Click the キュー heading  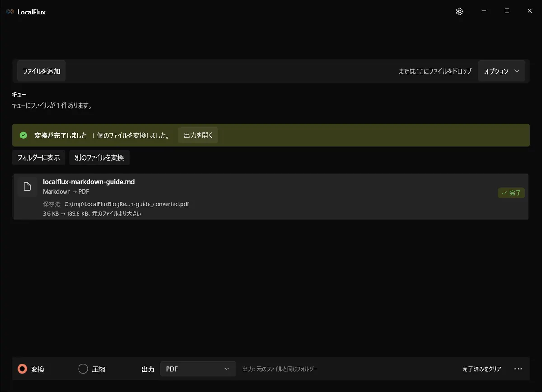pos(19,95)
